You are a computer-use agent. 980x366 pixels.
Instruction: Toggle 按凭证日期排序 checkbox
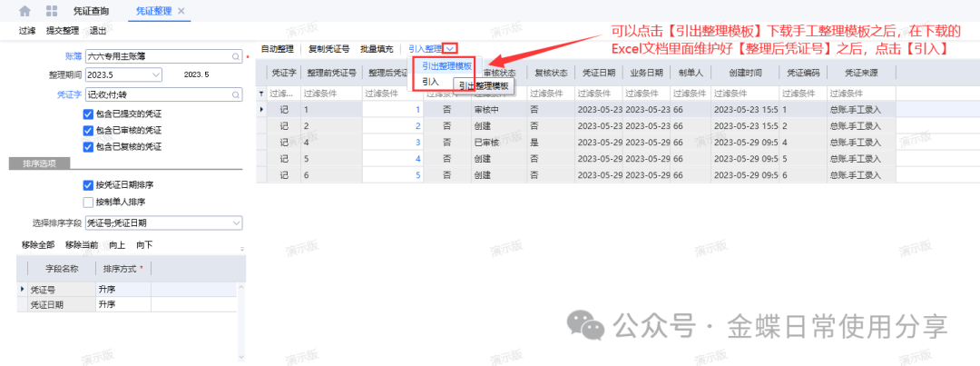88,185
